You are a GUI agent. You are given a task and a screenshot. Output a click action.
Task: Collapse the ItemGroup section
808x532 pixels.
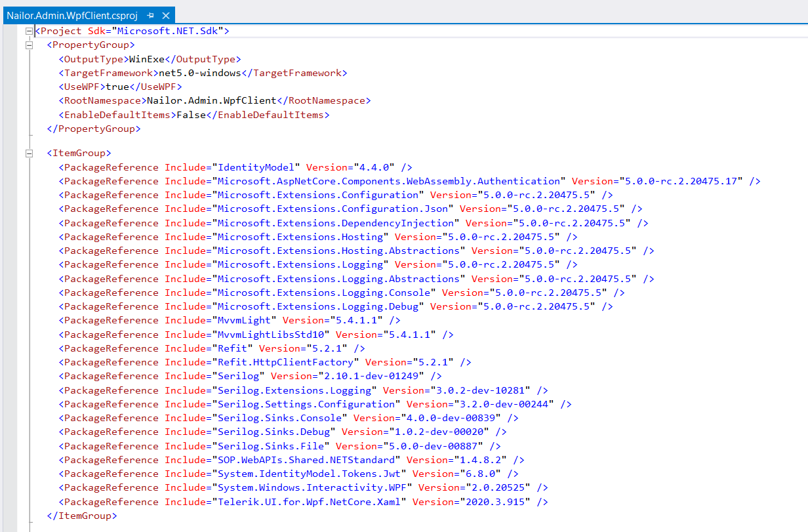pyautogui.click(x=29, y=153)
